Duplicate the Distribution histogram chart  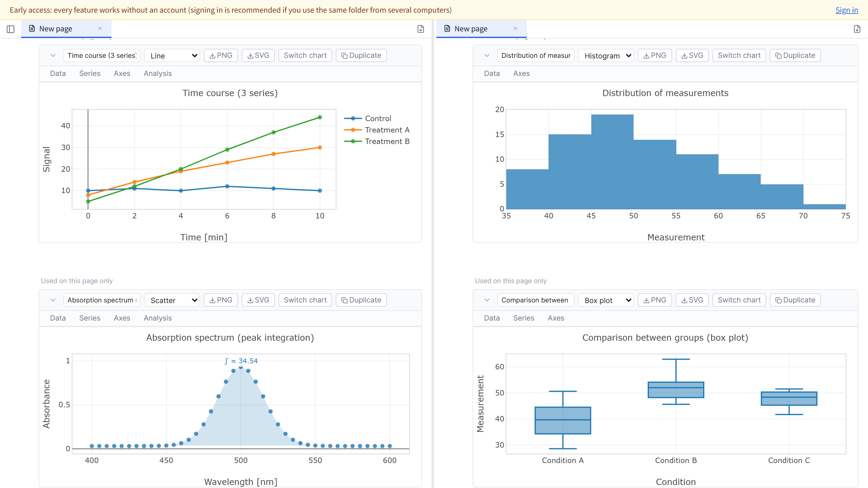coord(795,55)
